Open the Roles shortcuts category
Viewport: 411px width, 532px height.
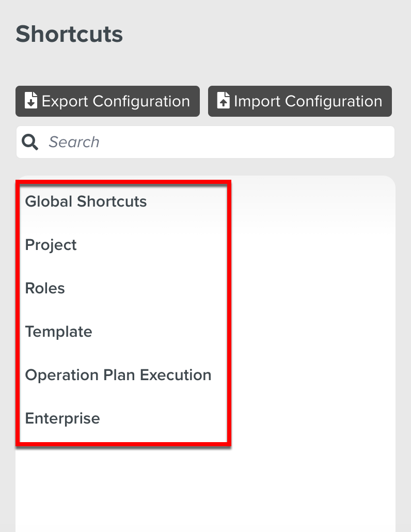(45, 288)
